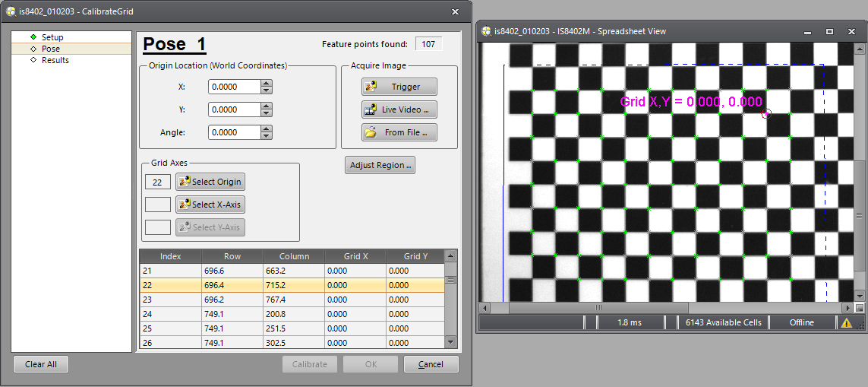Screen dimensions: 868x387
Task: Click the Trigger camera icon button
Action: click(x=399, y=87)
